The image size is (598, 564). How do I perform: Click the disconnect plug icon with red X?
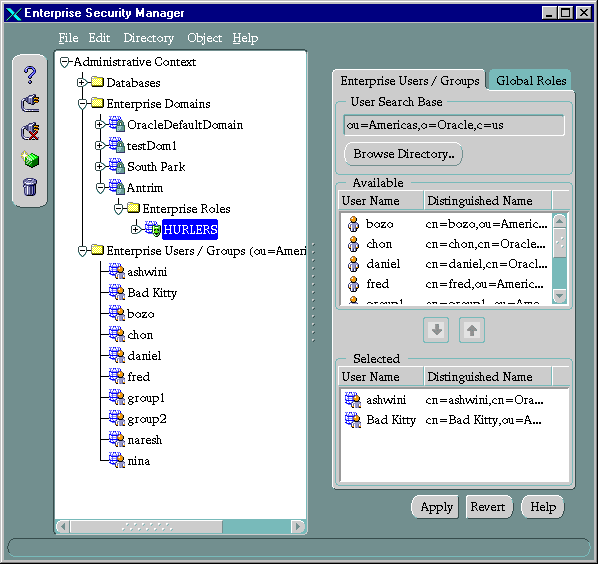[30, 131]
